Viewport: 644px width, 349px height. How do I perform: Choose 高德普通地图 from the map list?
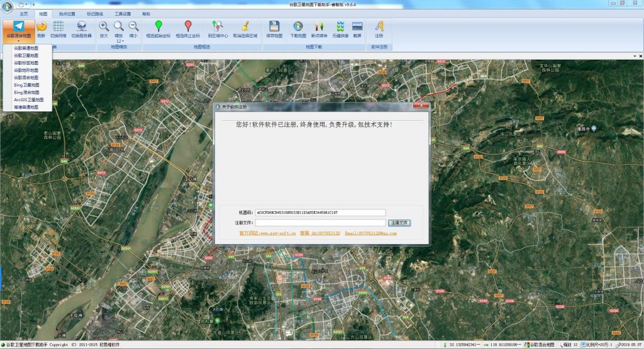point(28,107)
